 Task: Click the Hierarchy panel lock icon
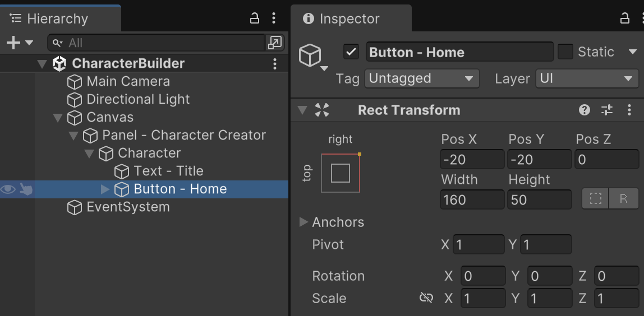255,18
